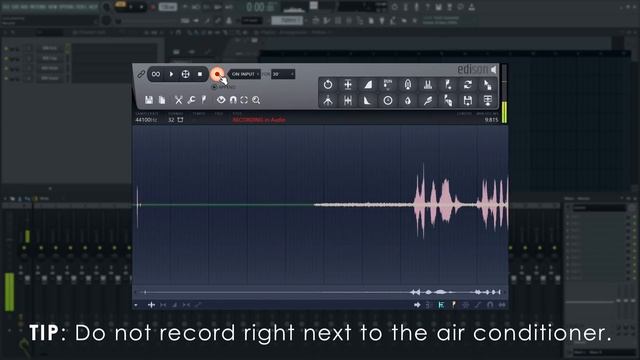Apply the Fade Out ramp tool
Viewport: 640px width, 360px height.
[368, 100]
